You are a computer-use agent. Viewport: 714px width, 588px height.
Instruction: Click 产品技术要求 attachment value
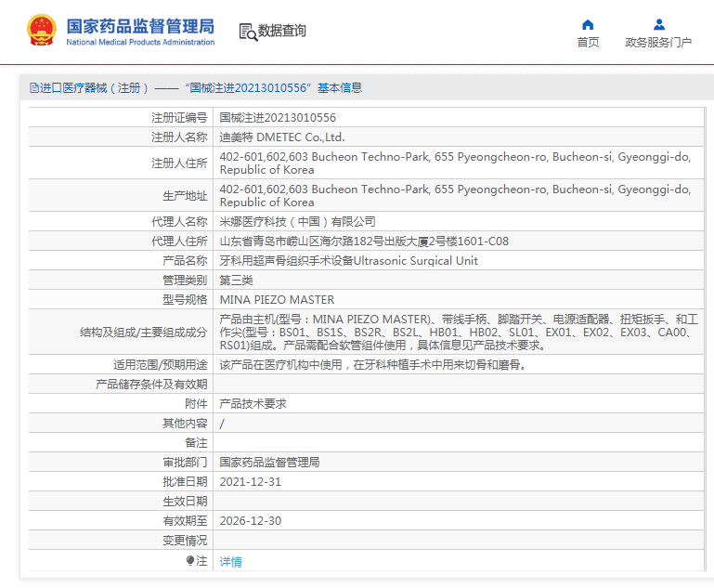tap(253, 403)
